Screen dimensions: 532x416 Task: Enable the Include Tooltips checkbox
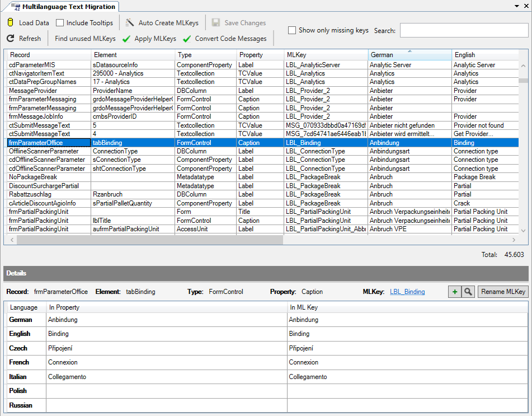(60, 23)
